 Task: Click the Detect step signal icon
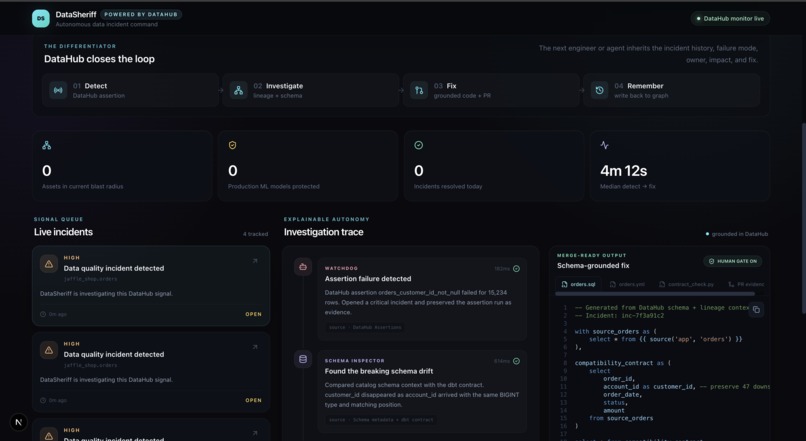(x=58, y=90)
